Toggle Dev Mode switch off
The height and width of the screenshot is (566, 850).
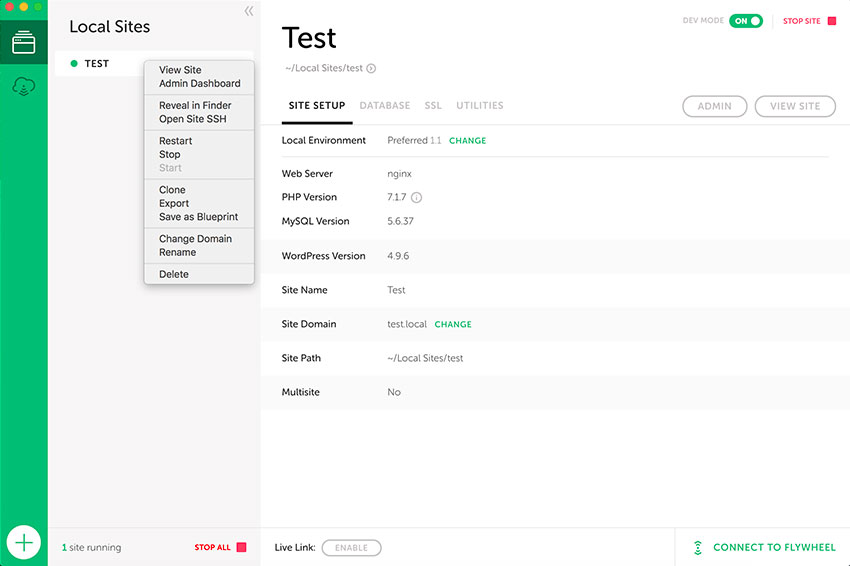pyautogui.click(x=745, y=21)
